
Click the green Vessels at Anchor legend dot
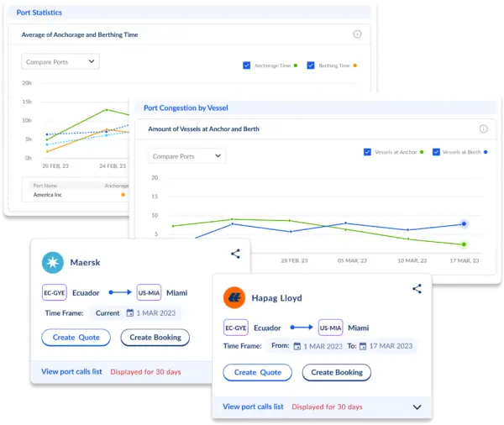pyautogui.click(x=422, y=152)
